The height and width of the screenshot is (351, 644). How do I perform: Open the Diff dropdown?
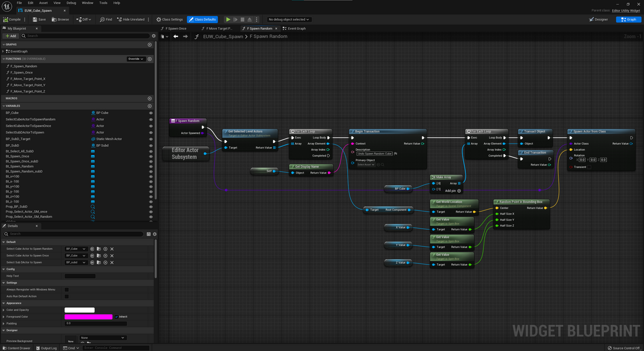(83, 19)
